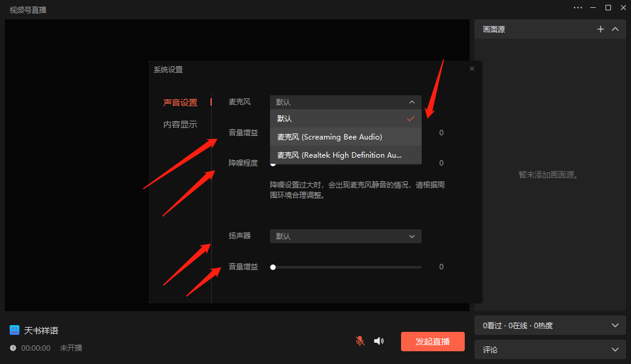Click the 暂未添加画面源。 placeholder text
The image size is (631, 364).
point(548,175)
